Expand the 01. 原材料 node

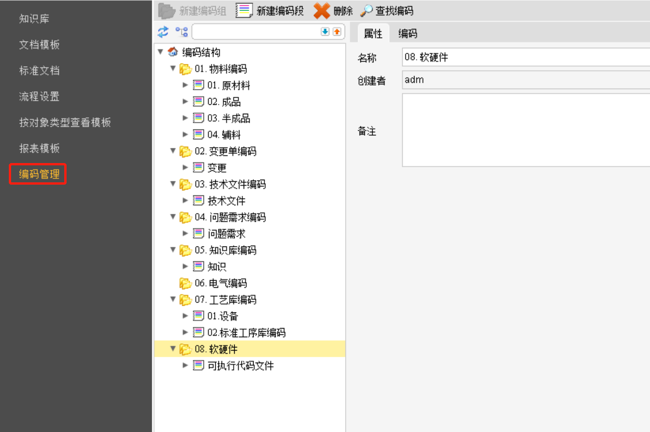(x=185, y=85)
